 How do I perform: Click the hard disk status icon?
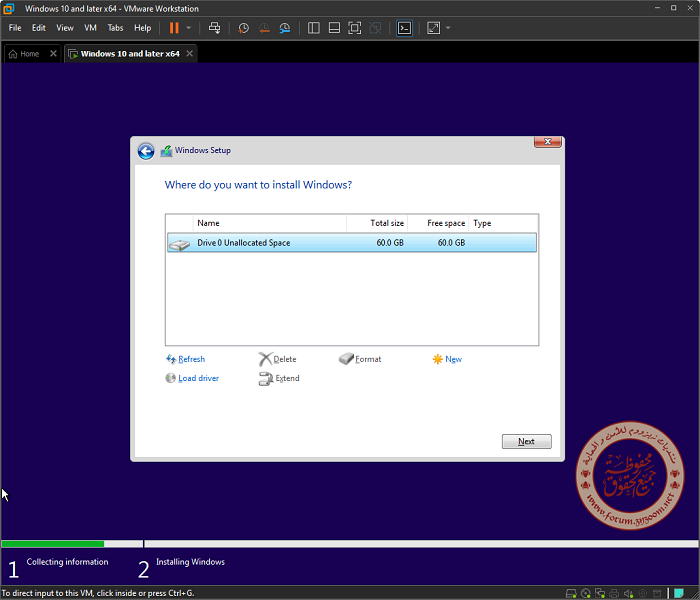coord(571,594)
